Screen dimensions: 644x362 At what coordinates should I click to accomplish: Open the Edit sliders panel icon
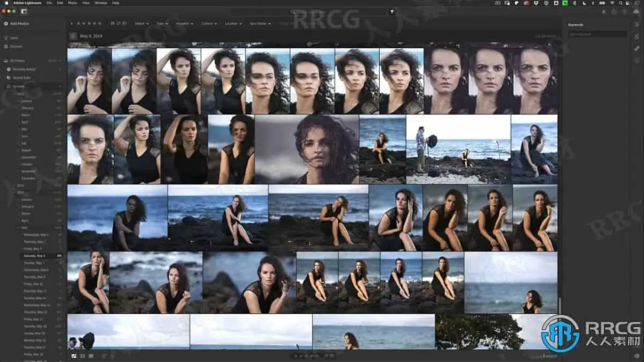point(636,25)
